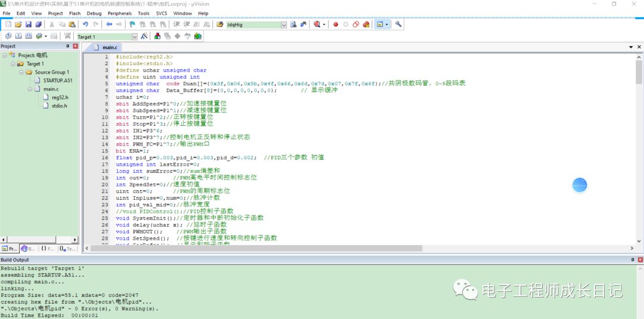Pin the Project panel with pushpin
The width and height of the screenshot is (644, 319).
[66, 47]
